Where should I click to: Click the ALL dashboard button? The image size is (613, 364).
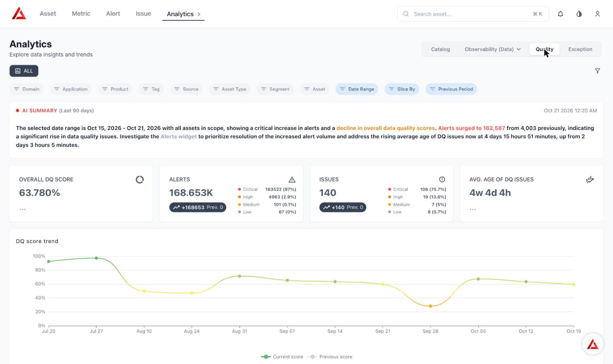click(x=24, y=71)
